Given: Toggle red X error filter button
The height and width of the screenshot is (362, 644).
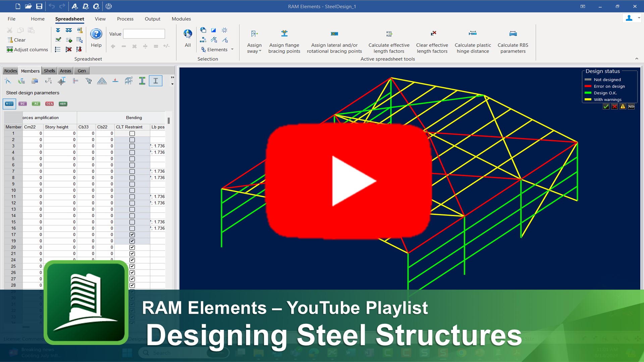Looking at the screenshot, I should tap(614, 106).
